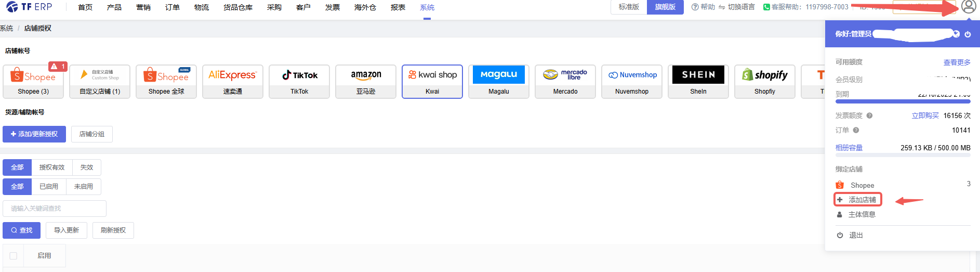Click the plus icon of 添加店铺
This screenshot has width=980, height=272.
point(840,200)
